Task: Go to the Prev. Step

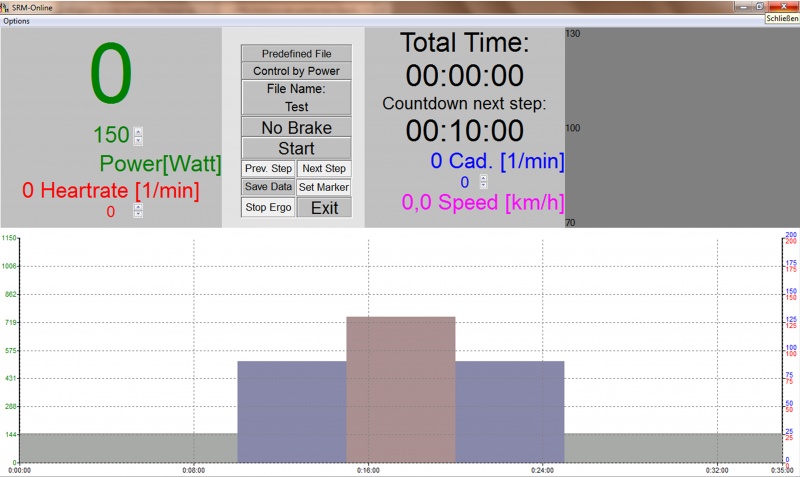Action: tap(268, 168)
